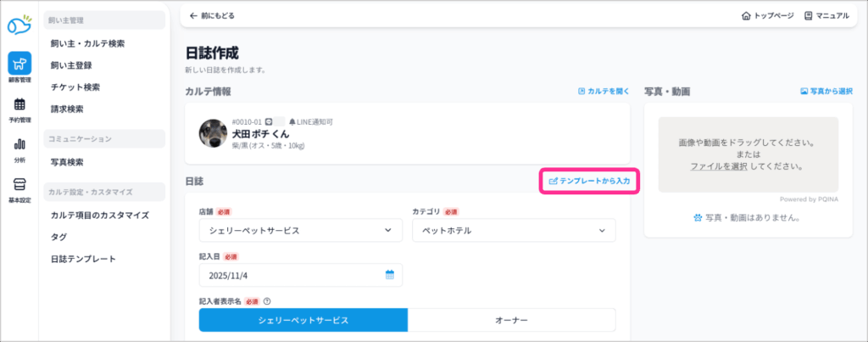
Task: Click 写真から選択 link
Action: click(826, 91)
